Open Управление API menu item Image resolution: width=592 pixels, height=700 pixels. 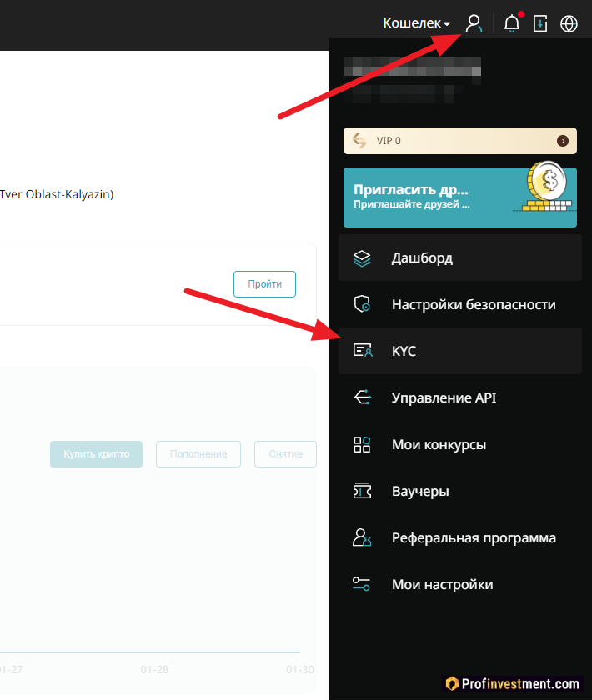tap(460, 397)
